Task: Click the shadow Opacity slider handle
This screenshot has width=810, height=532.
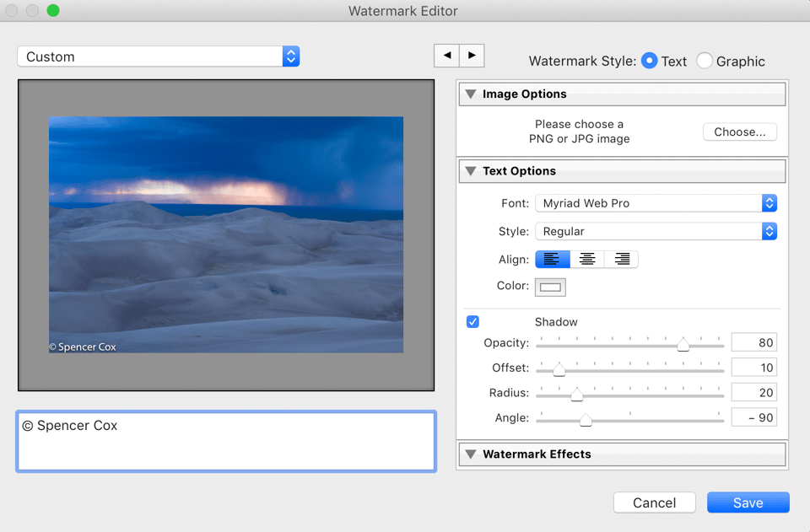Action: click(x=683, y=345)
